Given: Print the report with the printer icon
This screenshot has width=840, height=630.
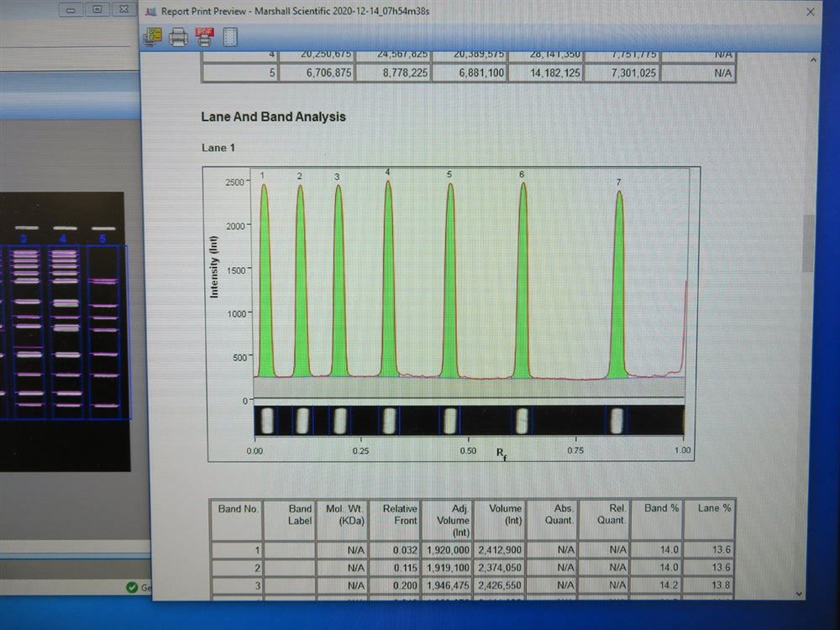Looking at the screenshot, I should [178, 37].
